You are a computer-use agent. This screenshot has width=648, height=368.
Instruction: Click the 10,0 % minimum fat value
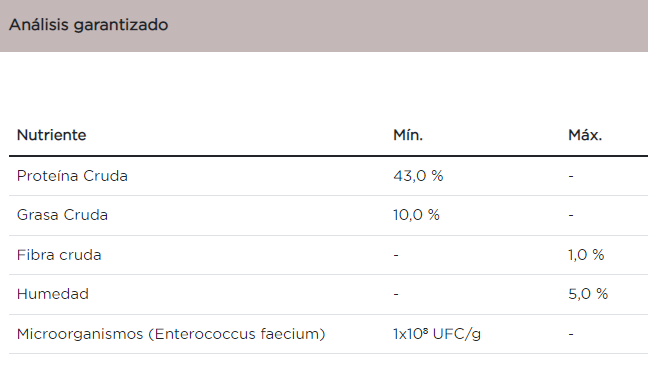pos(416,215)
